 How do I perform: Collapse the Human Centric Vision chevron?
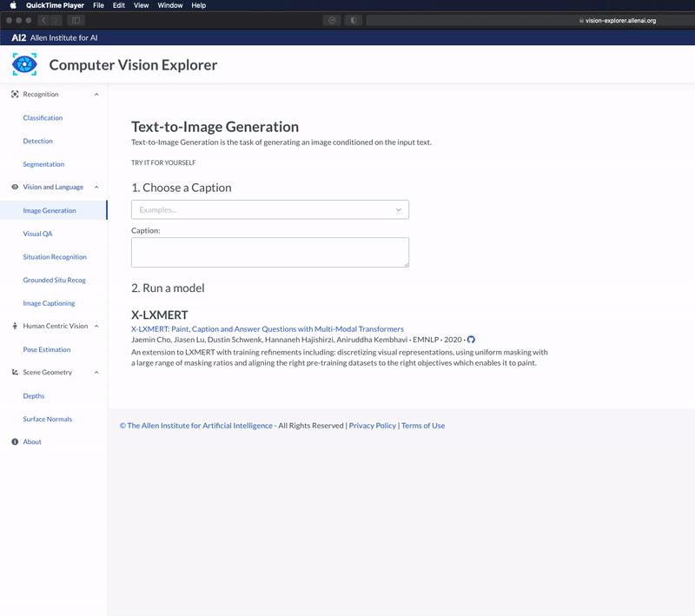coord(96,326)
